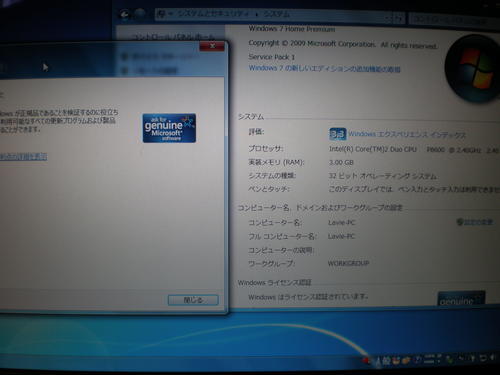Screen dimensions: 500x375
Task: Click the 3.3 experience score badge
Action: (x=338, y=134)
